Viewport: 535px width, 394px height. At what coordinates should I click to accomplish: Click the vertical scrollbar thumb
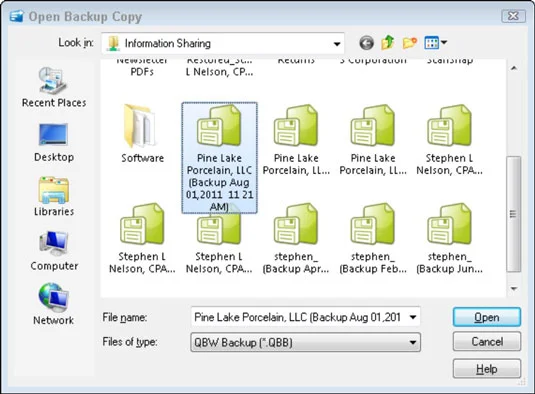pos(514,214)
